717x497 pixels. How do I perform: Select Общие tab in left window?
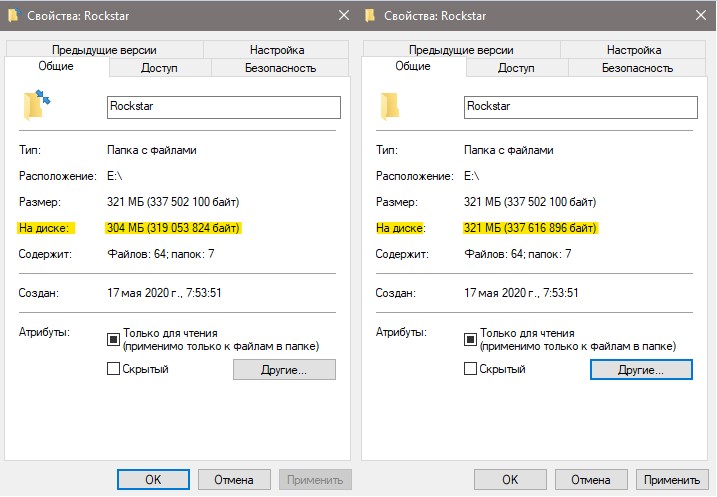(56, 66)
